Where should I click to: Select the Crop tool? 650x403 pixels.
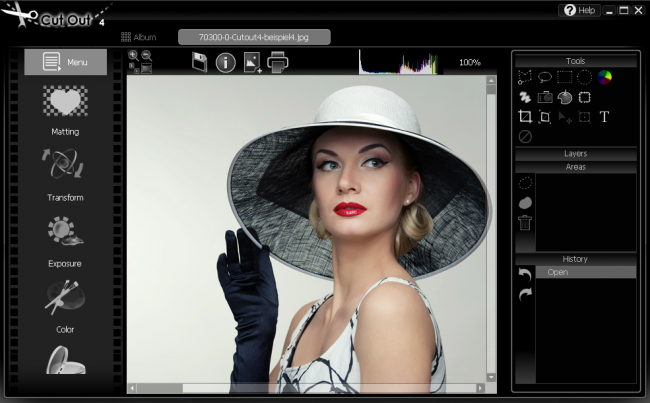525,117
